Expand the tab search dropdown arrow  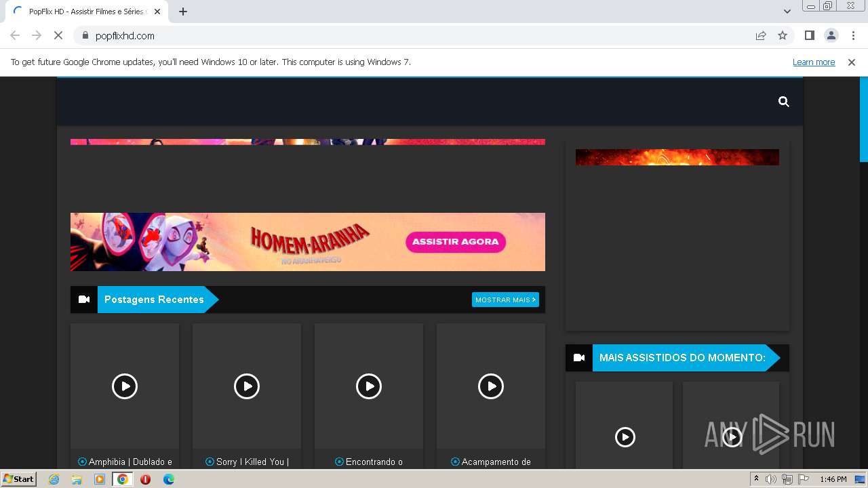[787, 12]
